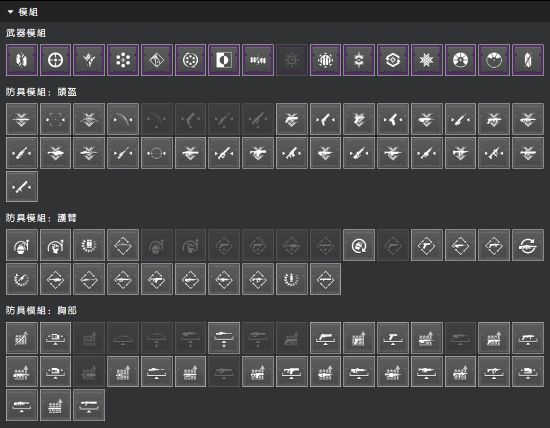Choose the half black-white square weapon mod
This screenshot has width=550, height=428.
point(224,60)
